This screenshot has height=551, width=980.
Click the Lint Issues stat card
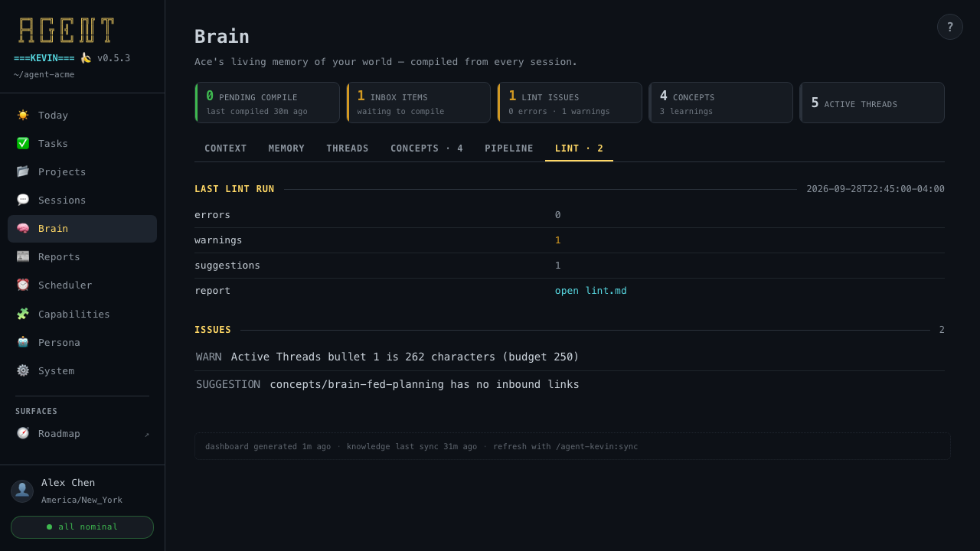(570, 103)
